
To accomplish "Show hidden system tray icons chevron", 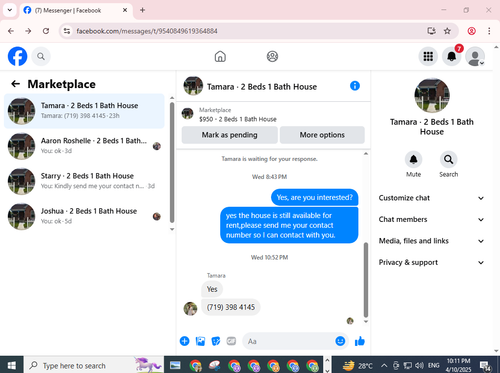I will (384, 365).
